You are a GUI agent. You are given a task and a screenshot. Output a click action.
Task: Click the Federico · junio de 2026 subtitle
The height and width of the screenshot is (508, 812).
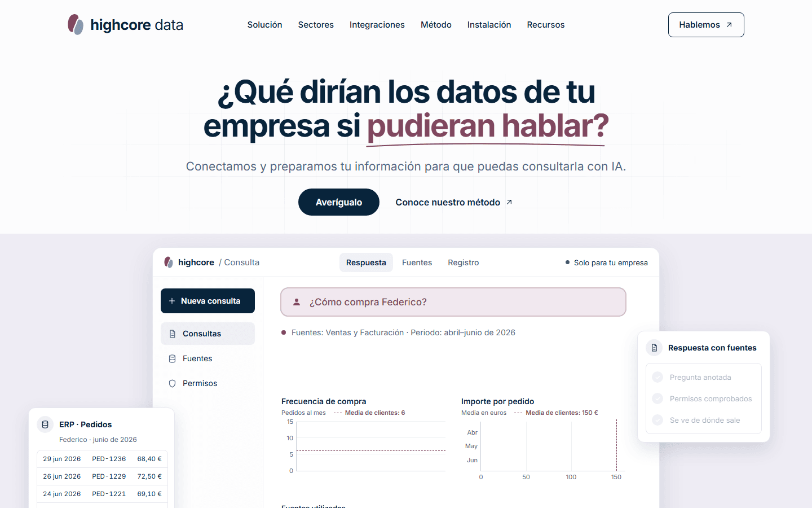pos(98,440)
